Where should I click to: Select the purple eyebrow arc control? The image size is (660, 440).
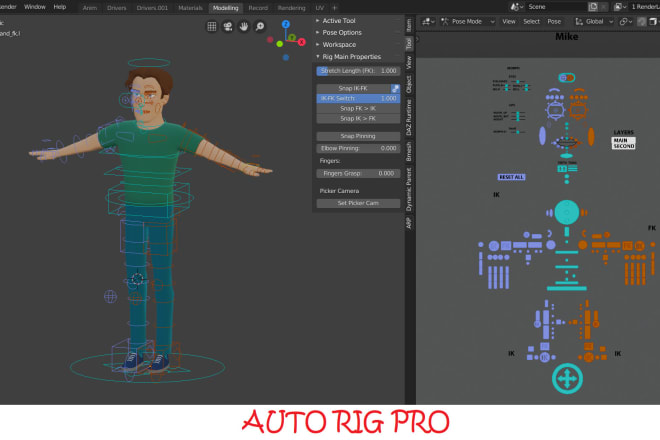tap(554, 90)
